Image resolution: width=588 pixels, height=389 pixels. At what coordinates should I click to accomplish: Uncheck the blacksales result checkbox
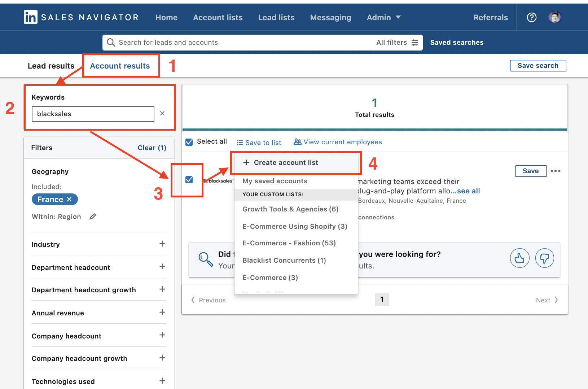pos(189,180)
